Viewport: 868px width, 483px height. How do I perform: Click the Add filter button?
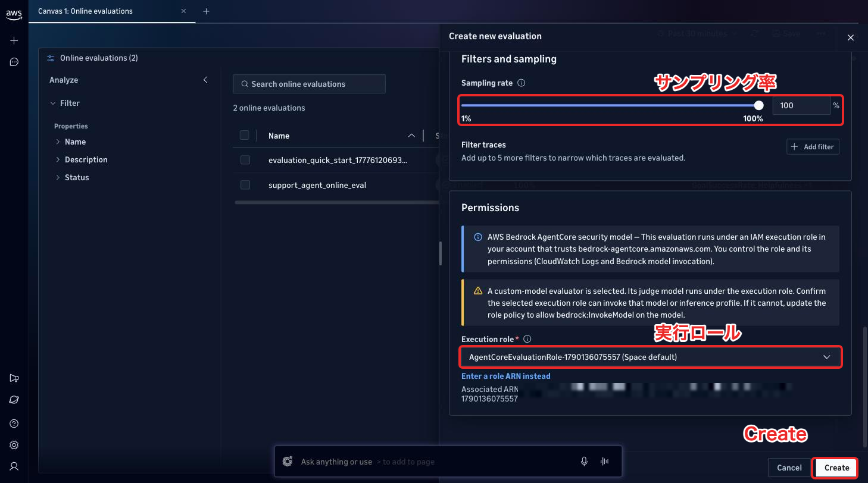[x=813, y=147]
